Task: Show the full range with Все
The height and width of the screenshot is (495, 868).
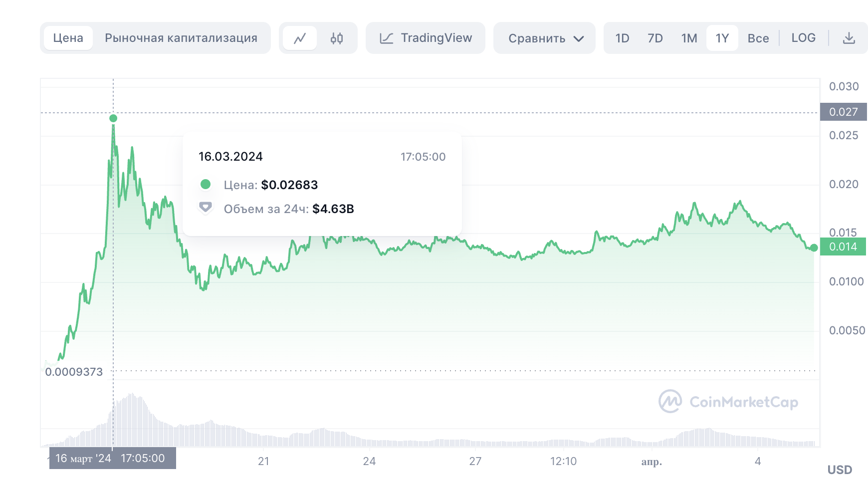Action: (758, 38)
